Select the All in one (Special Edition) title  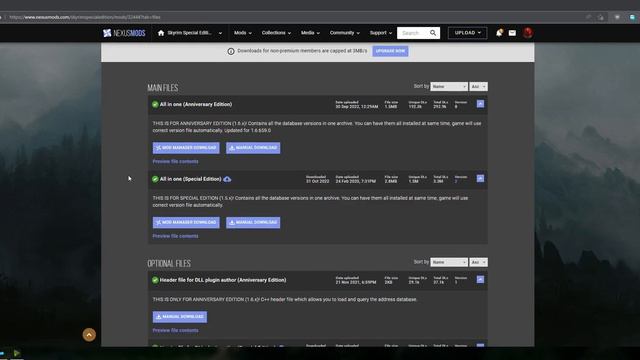point(191,179)
